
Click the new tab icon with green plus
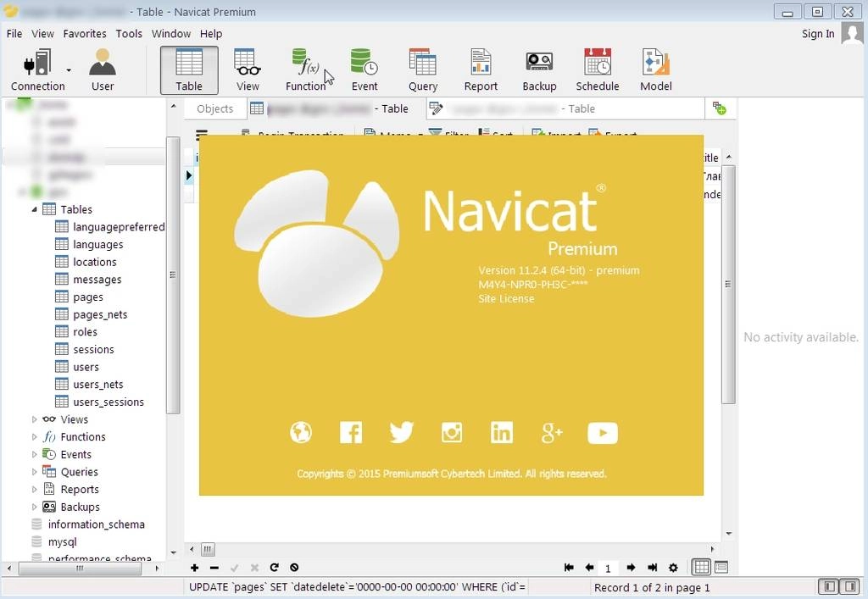[x=719, y=108]
